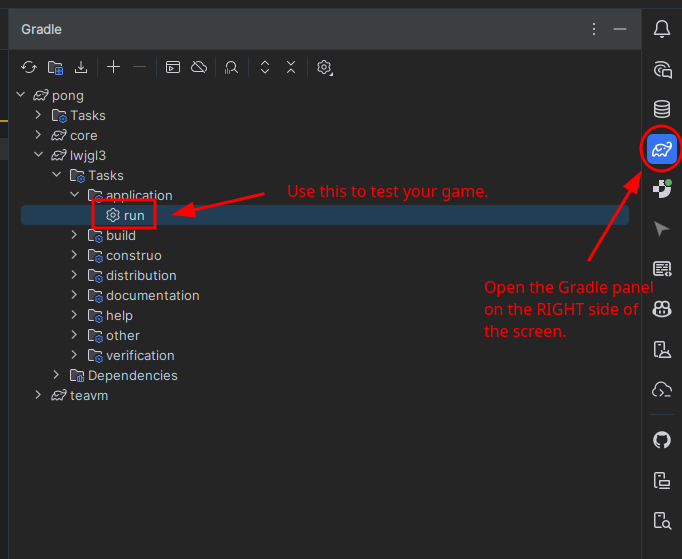Select the teavm module label
The image size is (682, 559).
pos(89,395)
